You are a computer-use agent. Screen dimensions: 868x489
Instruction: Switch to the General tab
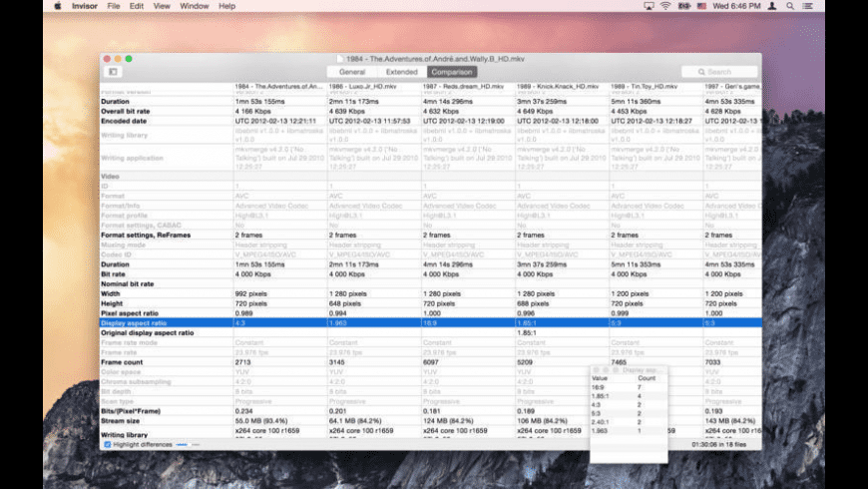click(x=352, y=72)
